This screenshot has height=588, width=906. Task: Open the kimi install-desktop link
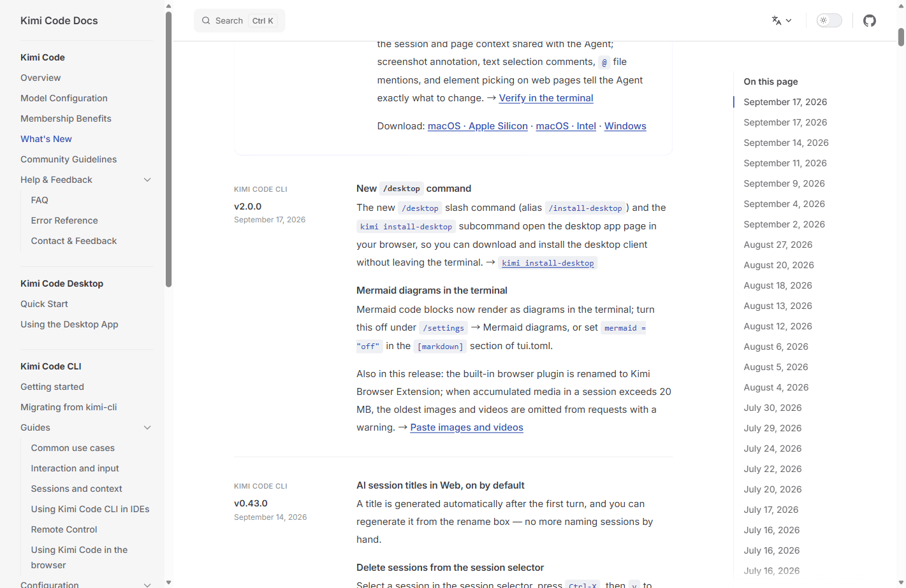click(x=548, y=263)
